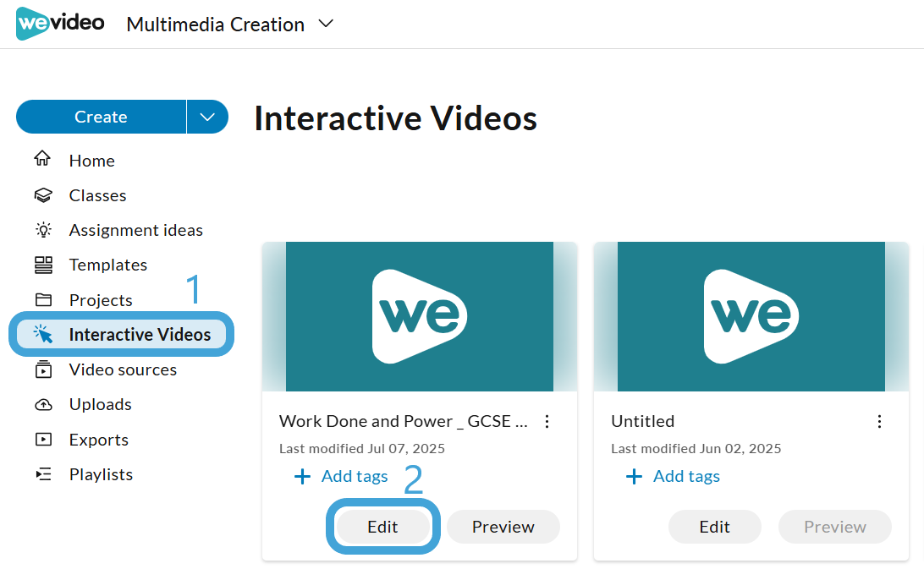Screen dimensions: 924x569
Task: Open the Untitled video thumbnail
Action: (x=751, y=316)
